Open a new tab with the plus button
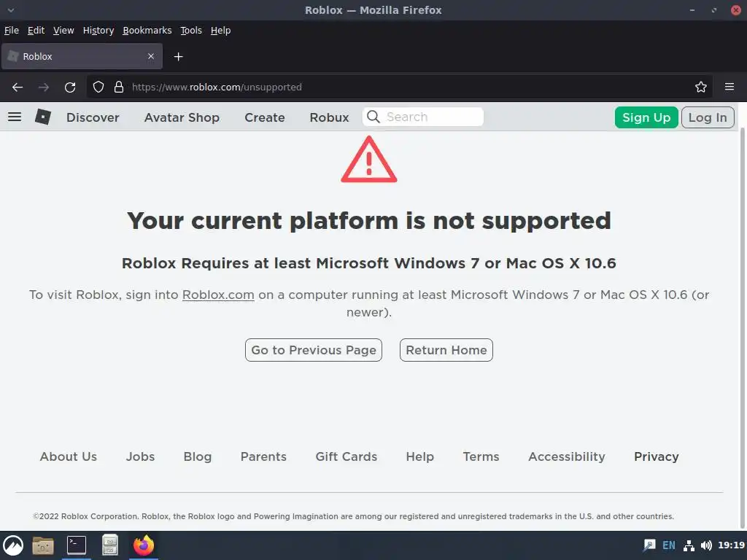This screenshot has width=747, height=560. pyautogui.click(x=178, y=57)
